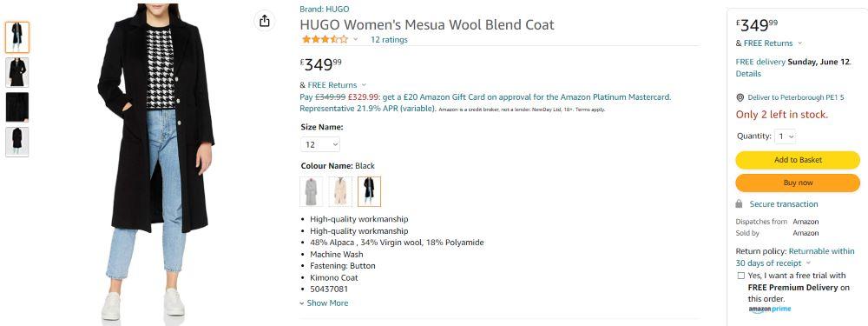Click the share icon above product image
Screen dimensions: 868x326
click(x=265, y=21)
